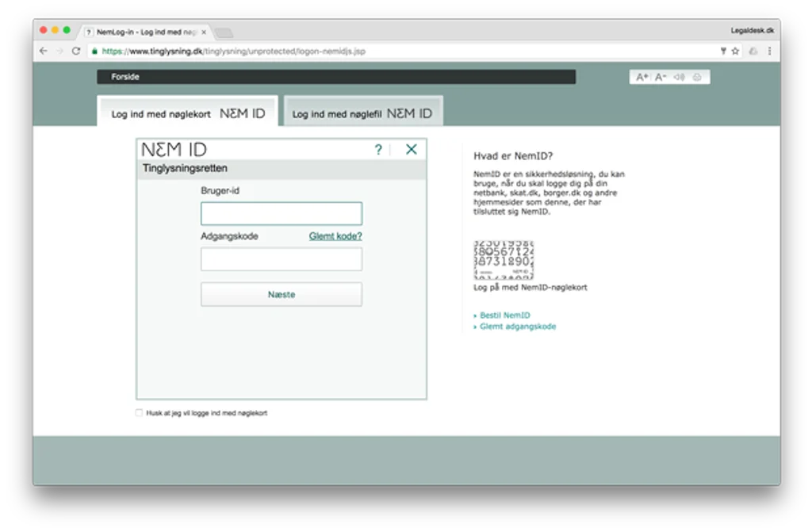This screenshot has width=812, height=532.
Task: Click the browser address bar URL
Action: 234,52
